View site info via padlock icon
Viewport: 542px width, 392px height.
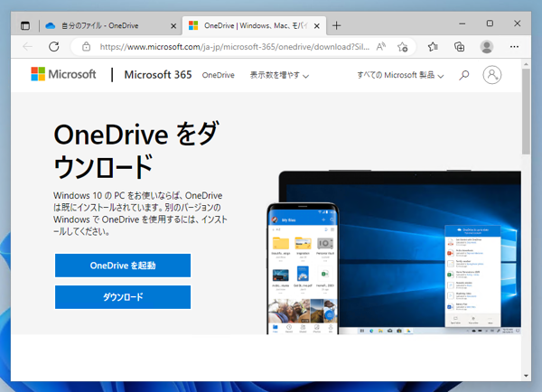click(x=87, y=47)
